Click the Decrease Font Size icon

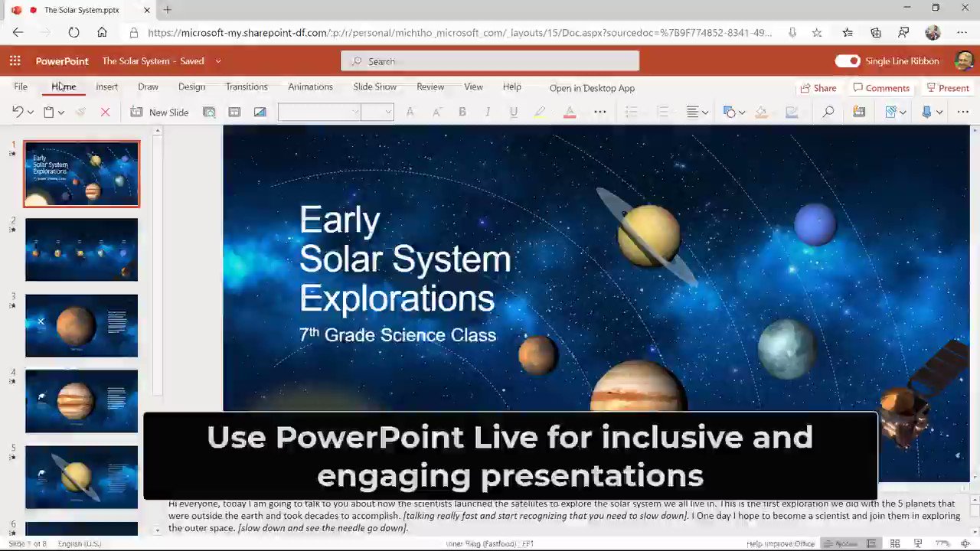click(436, 112)
